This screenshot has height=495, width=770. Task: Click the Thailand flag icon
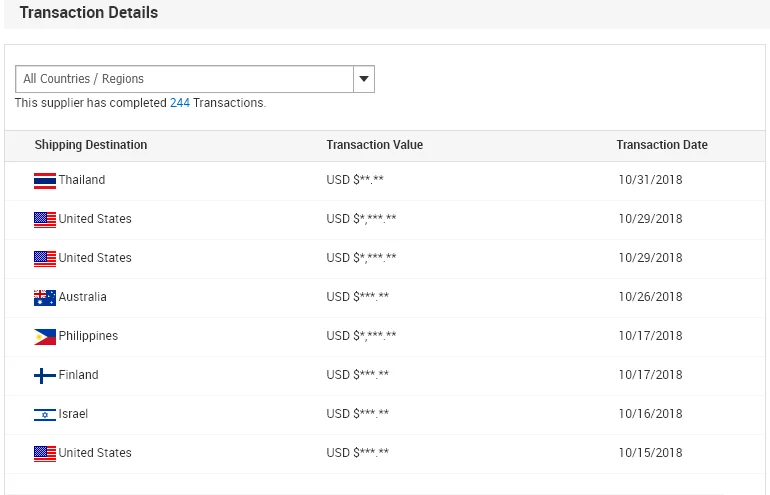(44, 181)
